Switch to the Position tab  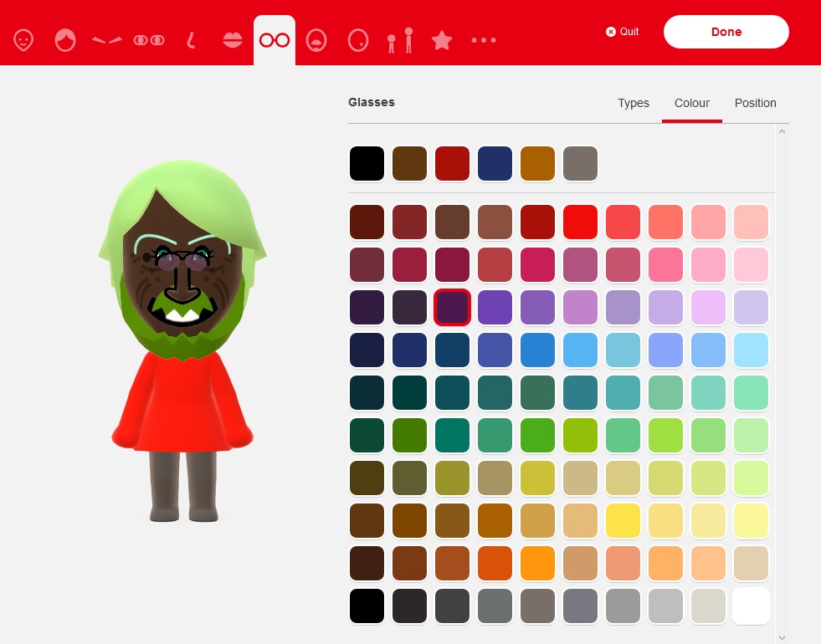coord(755,103)
